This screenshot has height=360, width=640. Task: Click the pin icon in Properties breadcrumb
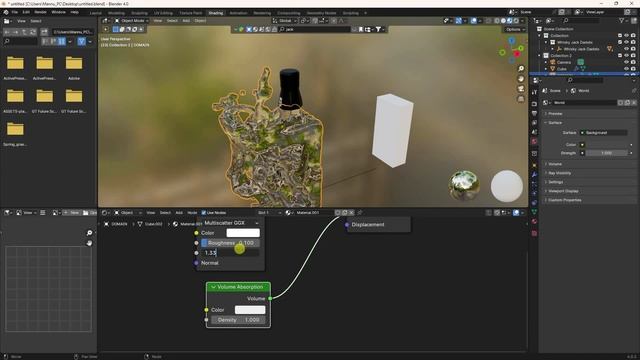point(633,91)
